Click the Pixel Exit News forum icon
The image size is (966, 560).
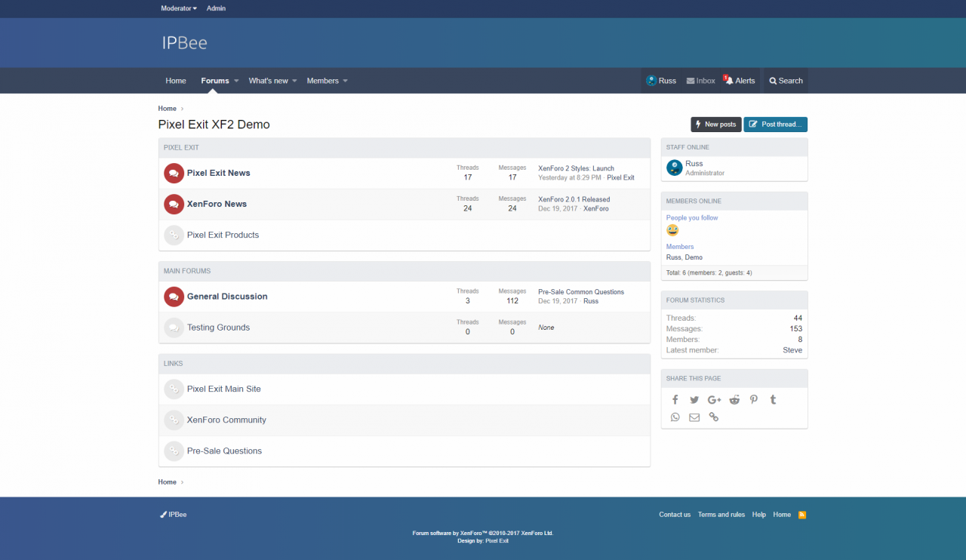[174, 173]
